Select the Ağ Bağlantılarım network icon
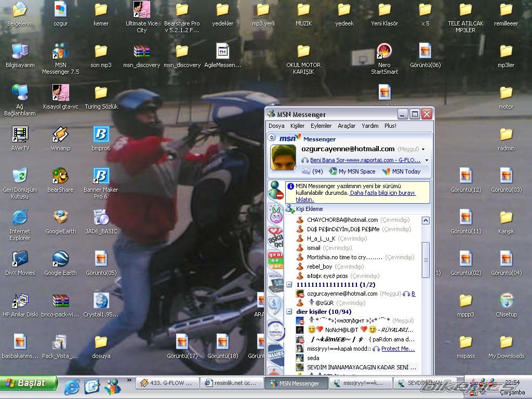Image resolution: width=532 pixels, height=399 pixels. point(20,100)
